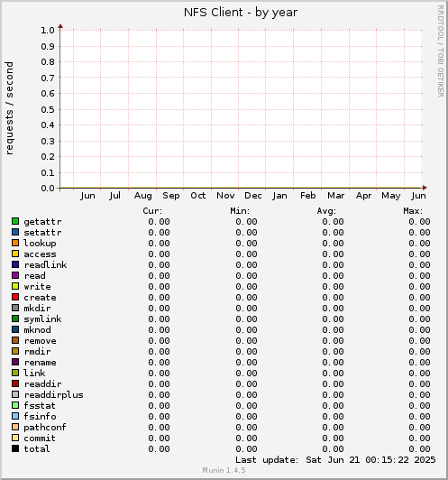Screen dimensions: 448x480
Task: Click the lime write legend swatch
Action: tap(15, 286)
